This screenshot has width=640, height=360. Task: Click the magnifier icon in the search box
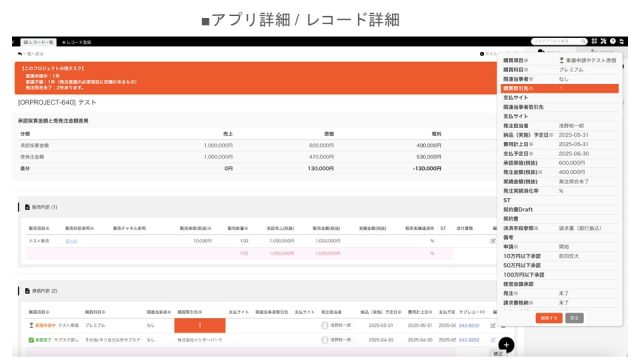point(583,41)
